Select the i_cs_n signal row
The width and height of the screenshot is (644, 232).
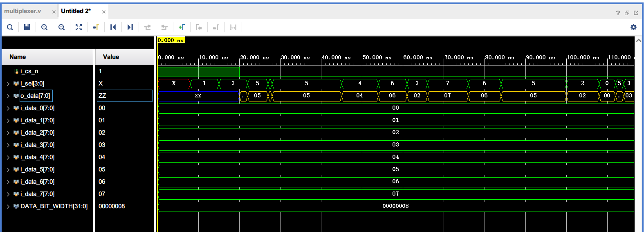coord(29,71)
